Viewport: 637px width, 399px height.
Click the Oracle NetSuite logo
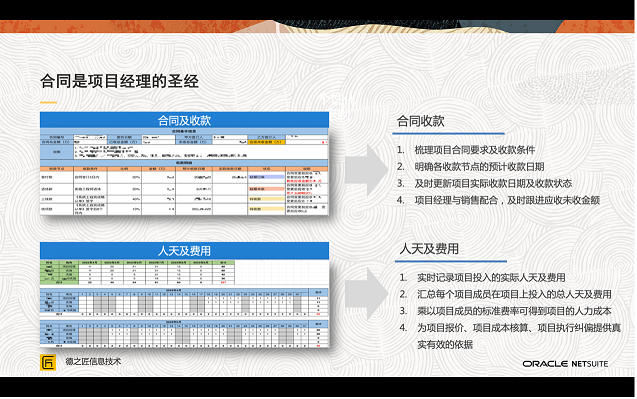pos(565,364)
